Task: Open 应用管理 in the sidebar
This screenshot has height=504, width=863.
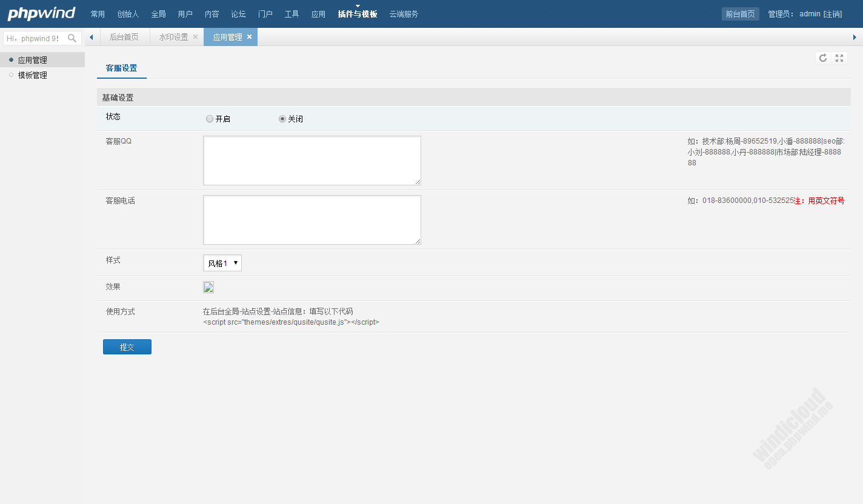Action: click(x=42, y=60)
